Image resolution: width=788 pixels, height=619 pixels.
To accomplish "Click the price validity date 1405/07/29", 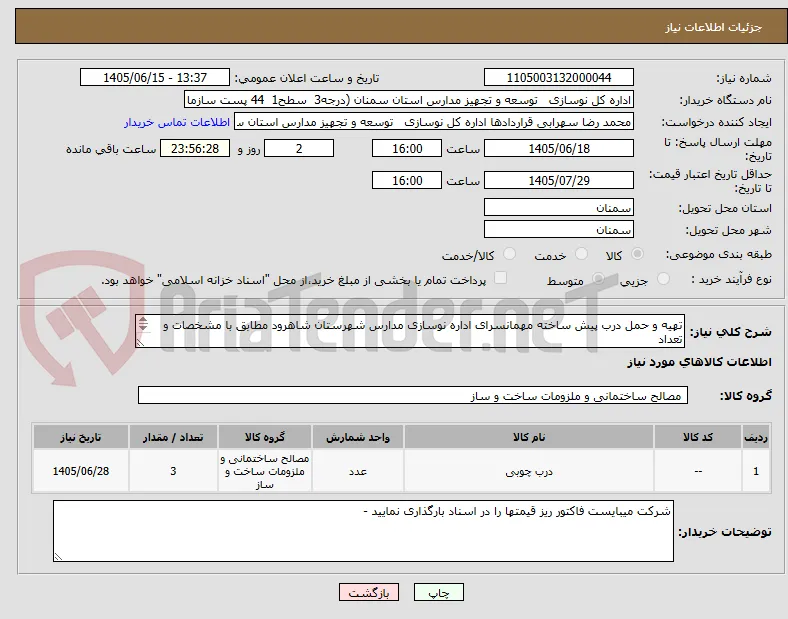I will click(559, 180).
